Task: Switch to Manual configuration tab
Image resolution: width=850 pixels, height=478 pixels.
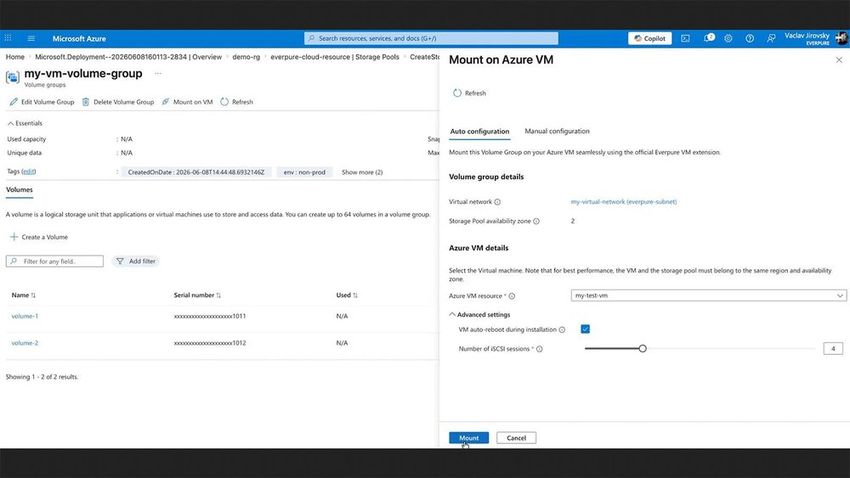Action: [557, 131]
